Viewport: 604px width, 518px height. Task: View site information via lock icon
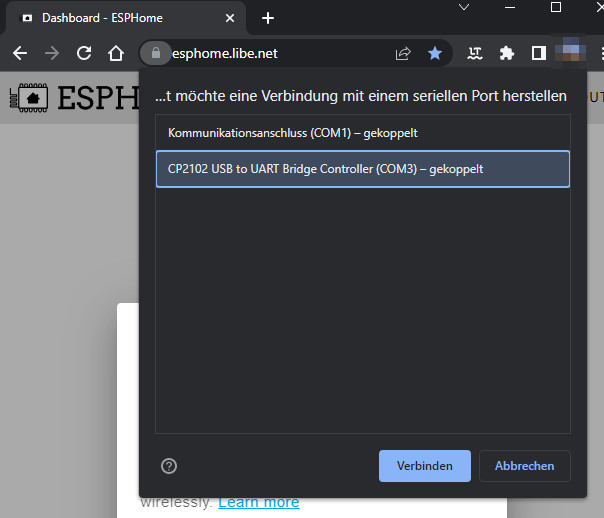pos(154,53)
